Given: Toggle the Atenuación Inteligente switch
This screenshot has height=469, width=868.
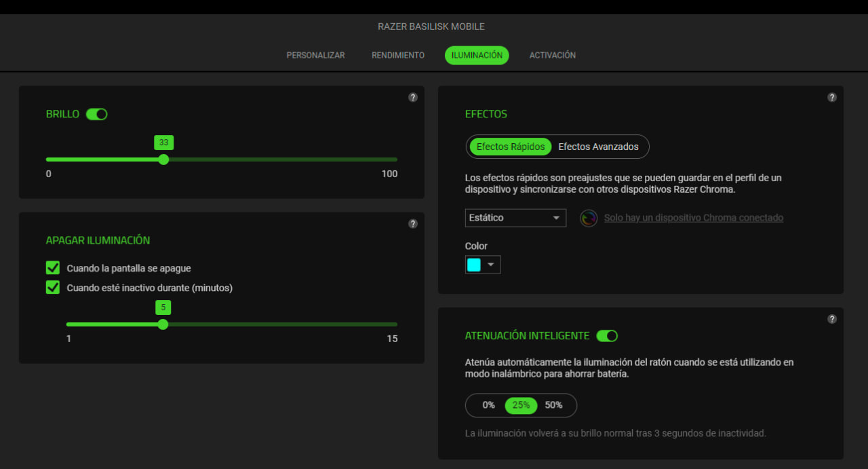Looking at the screenshot, I should [607, 336].
